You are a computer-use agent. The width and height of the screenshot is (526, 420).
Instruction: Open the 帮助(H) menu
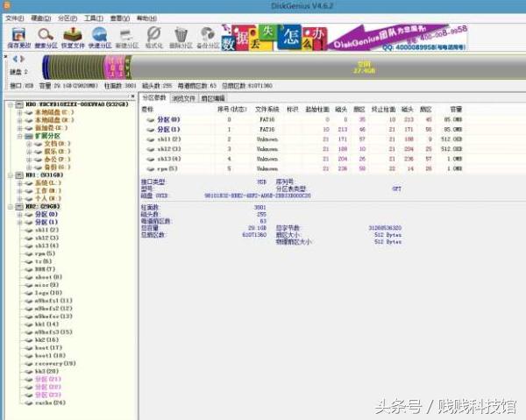146,18
